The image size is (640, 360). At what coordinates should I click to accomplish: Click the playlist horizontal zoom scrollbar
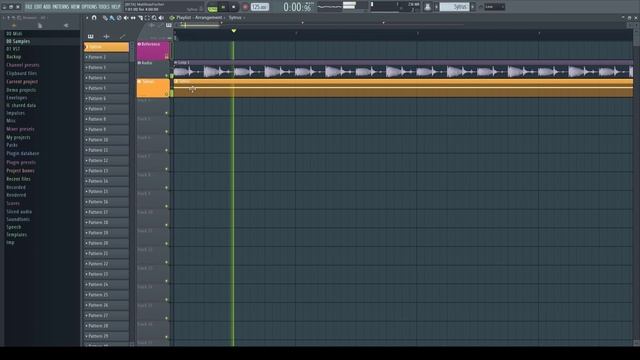click(200, 26)
